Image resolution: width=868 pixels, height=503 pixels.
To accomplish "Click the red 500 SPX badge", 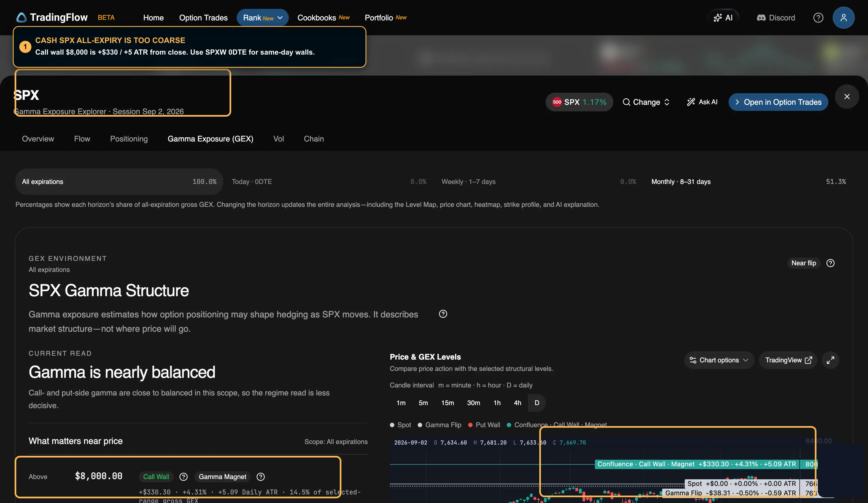I will (579, 102).
